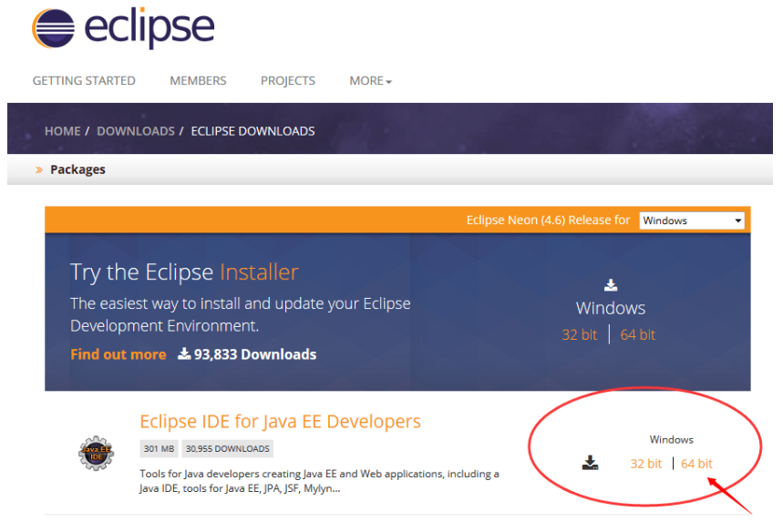Download Java EE IDE 64 bit
The width and height of the screenshot is (783, 532).
[696, 464]
